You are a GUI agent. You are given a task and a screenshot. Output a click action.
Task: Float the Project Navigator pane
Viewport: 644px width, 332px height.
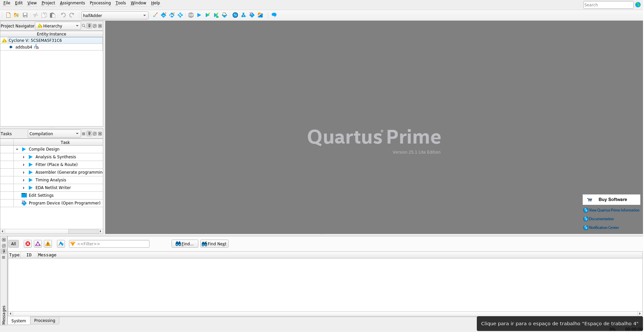click(94, 26)
